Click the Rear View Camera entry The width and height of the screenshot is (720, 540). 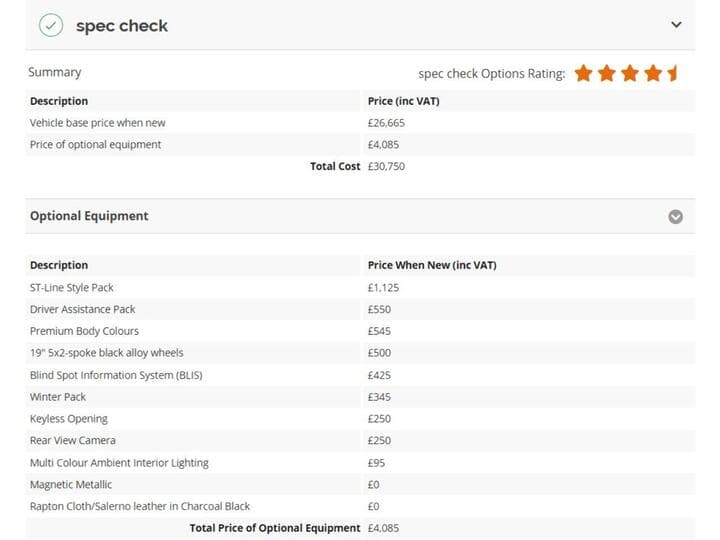click(73, 440)
